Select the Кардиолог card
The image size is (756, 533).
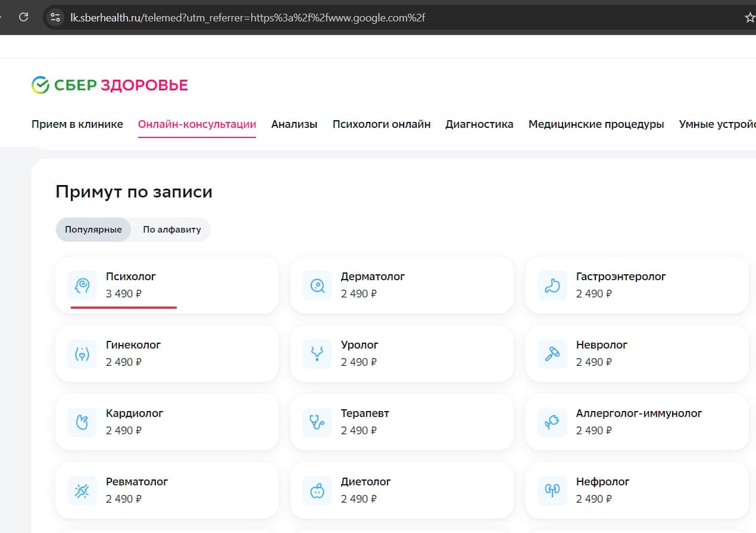[x=167, y=422]
